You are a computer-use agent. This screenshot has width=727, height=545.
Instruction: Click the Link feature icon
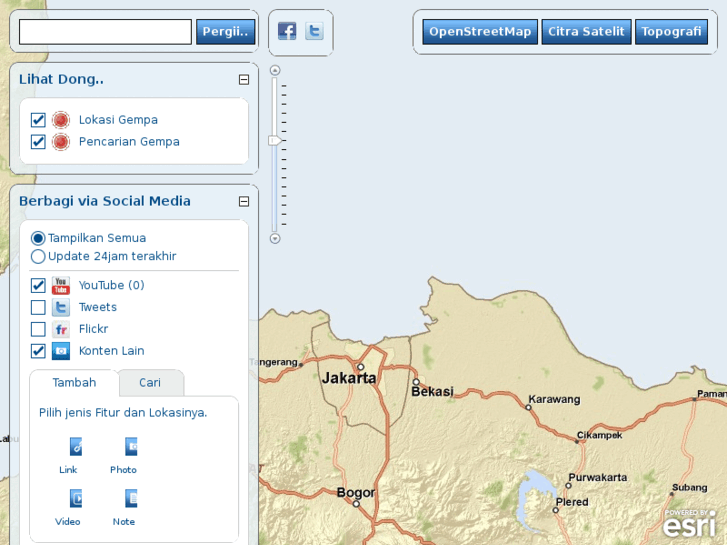tap(74, 447)
